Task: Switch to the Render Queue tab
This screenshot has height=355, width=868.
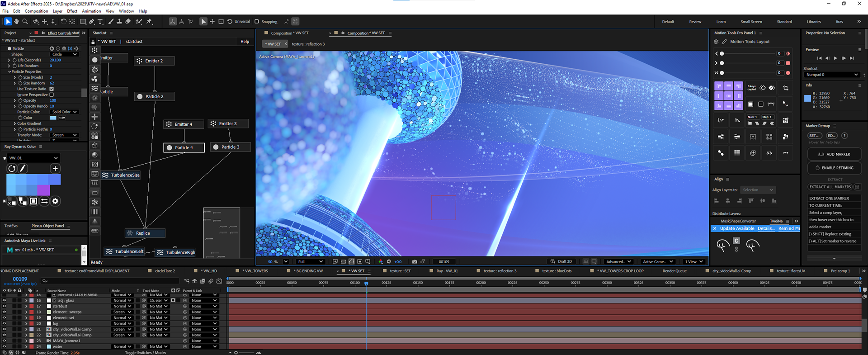Action: click(x=675, y=271)
